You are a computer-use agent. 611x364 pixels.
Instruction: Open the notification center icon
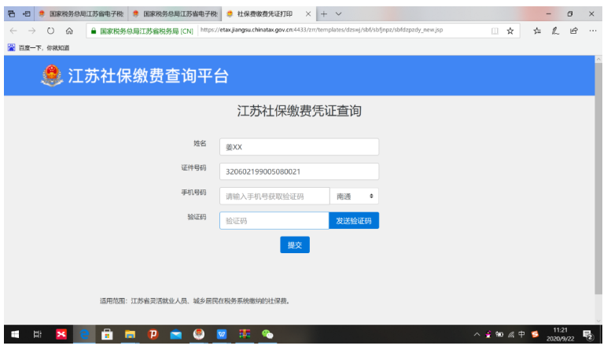(x=588, y=334)
